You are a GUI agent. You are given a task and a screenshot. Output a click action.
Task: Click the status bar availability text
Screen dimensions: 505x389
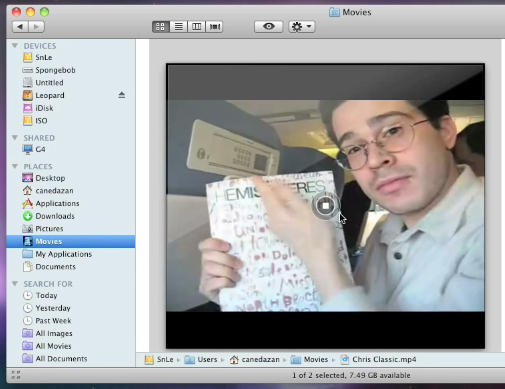click(x=351, y=375)
